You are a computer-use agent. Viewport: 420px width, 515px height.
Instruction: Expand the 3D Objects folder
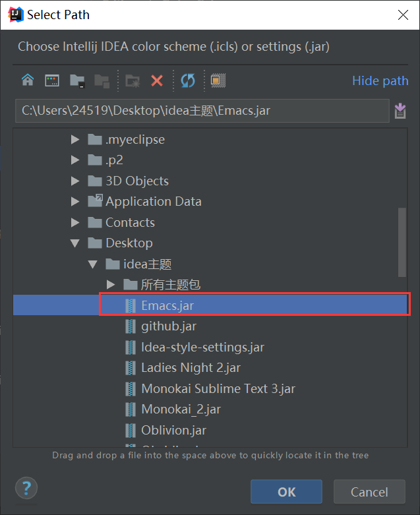tap(75, 181)
